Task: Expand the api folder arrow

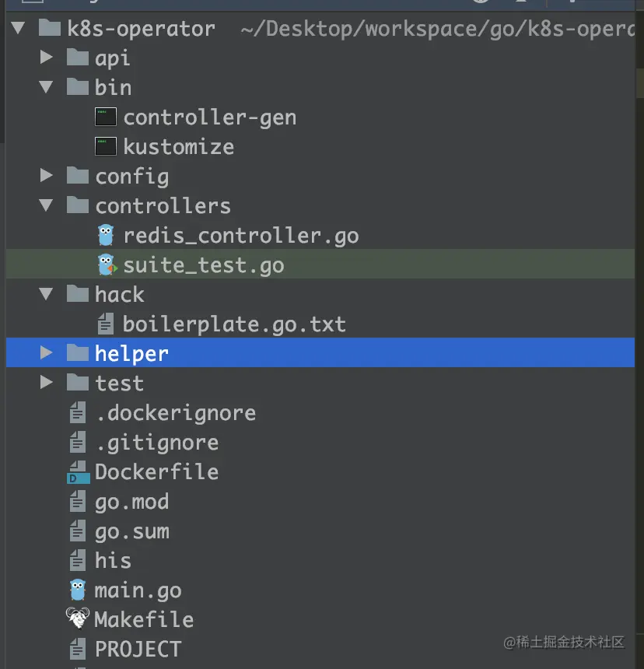Action: 46,57
